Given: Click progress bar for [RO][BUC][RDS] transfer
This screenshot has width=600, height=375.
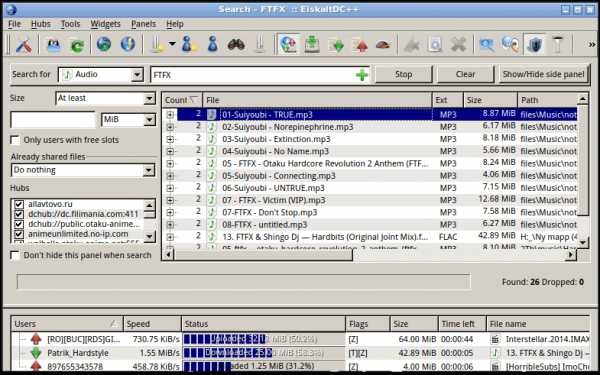Looking at the screenshot, I should [x=263, y=339].
